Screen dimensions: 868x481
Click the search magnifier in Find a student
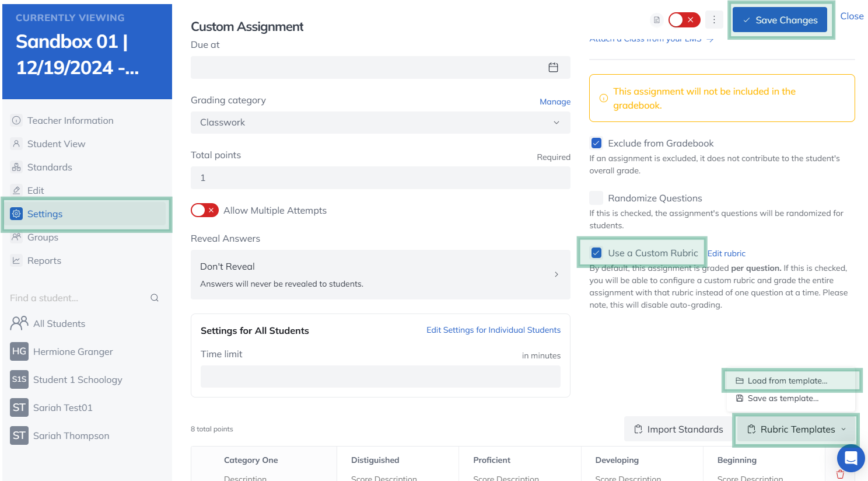(x=155, y=298)
